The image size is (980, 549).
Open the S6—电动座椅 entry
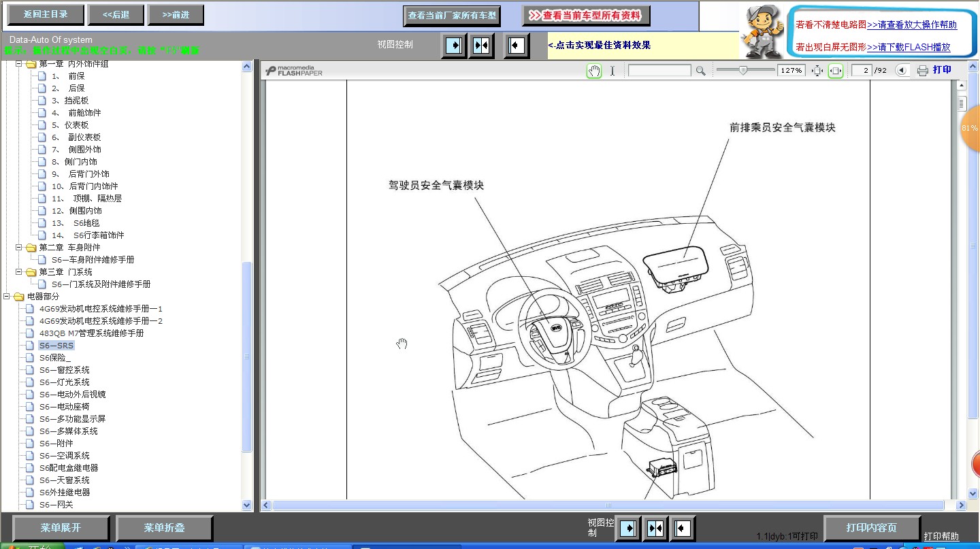click(64, 407)
